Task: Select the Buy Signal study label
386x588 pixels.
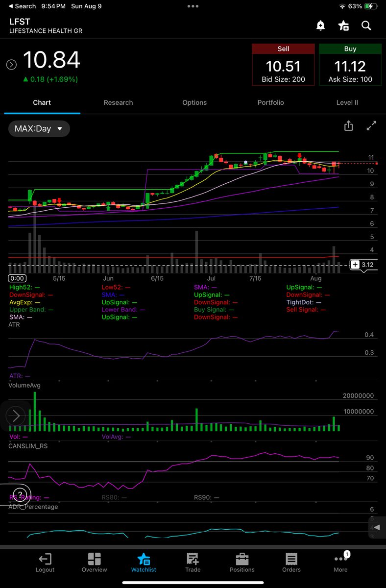Action: [214, 310]
